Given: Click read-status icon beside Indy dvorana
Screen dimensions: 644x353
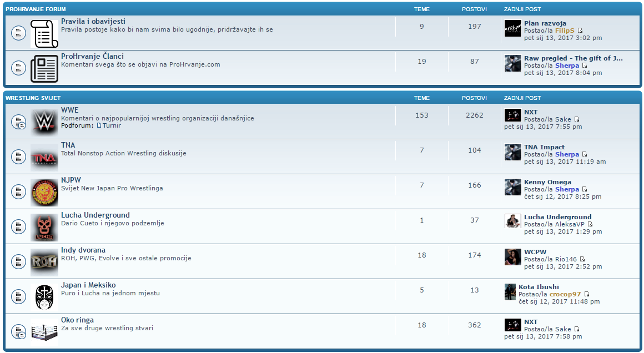Looking at the screenshot, I should (18, 261).
